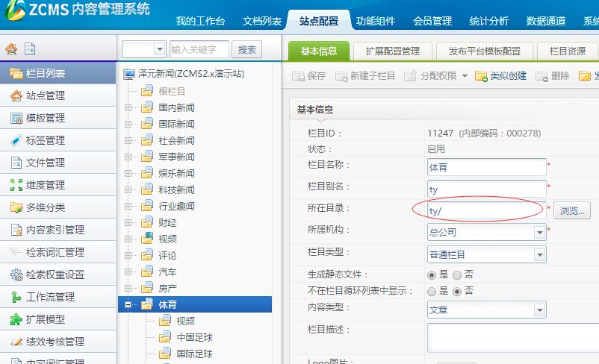The height and width of the screenshot is (364, 599).
Task: Open the 所属机构 dropdown
Action: (x=539, y=233)
